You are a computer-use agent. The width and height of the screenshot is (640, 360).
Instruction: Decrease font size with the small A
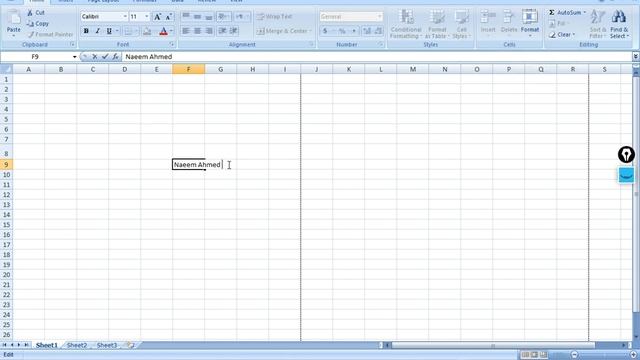tap(168, 17)
